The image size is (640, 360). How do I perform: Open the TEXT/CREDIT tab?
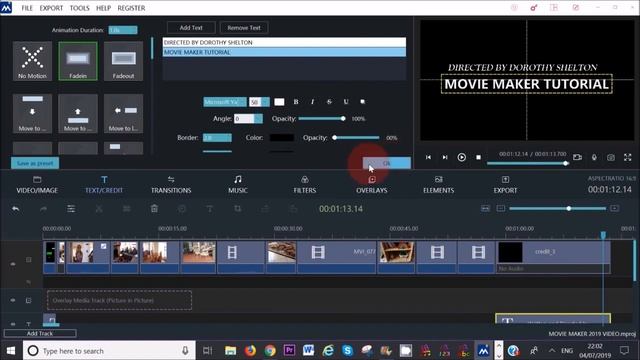tap(104, 184)
